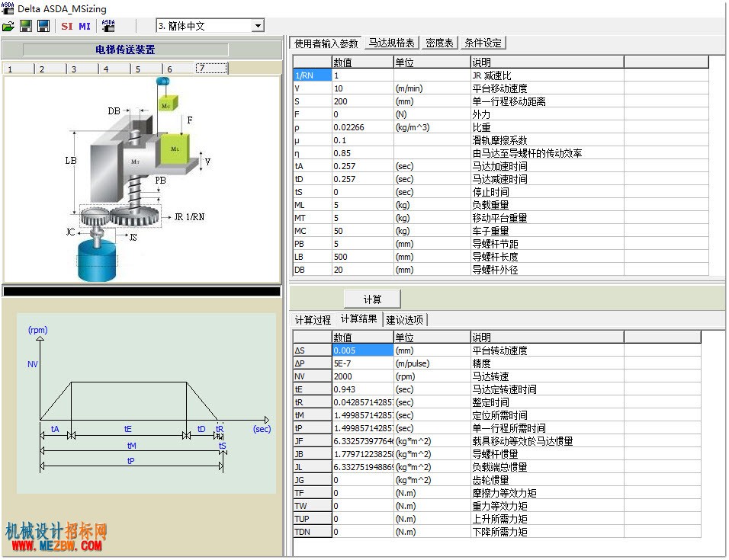Click the open file folder icon

tap(8, 27)
